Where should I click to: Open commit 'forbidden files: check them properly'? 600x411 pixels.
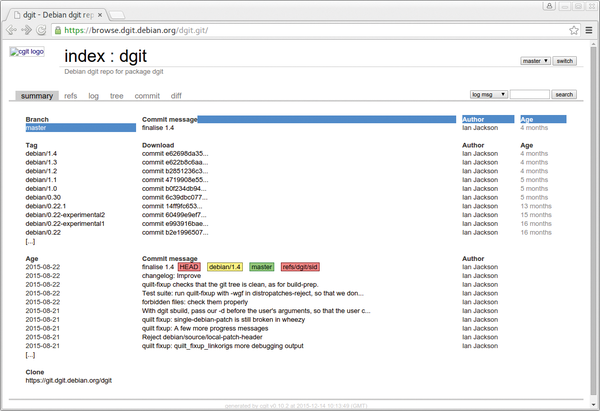pos(195,302)
